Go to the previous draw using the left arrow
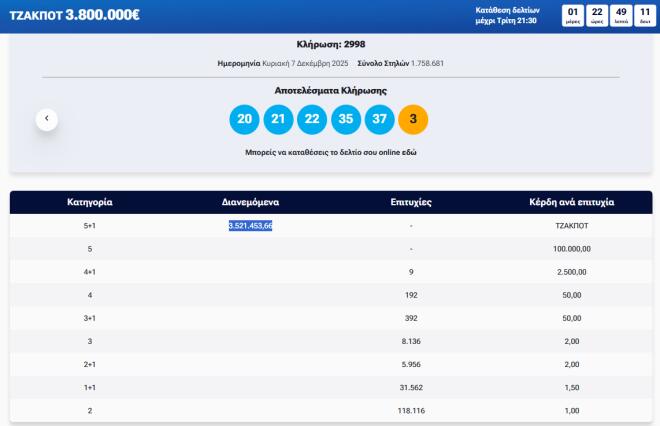 (47, 119)
